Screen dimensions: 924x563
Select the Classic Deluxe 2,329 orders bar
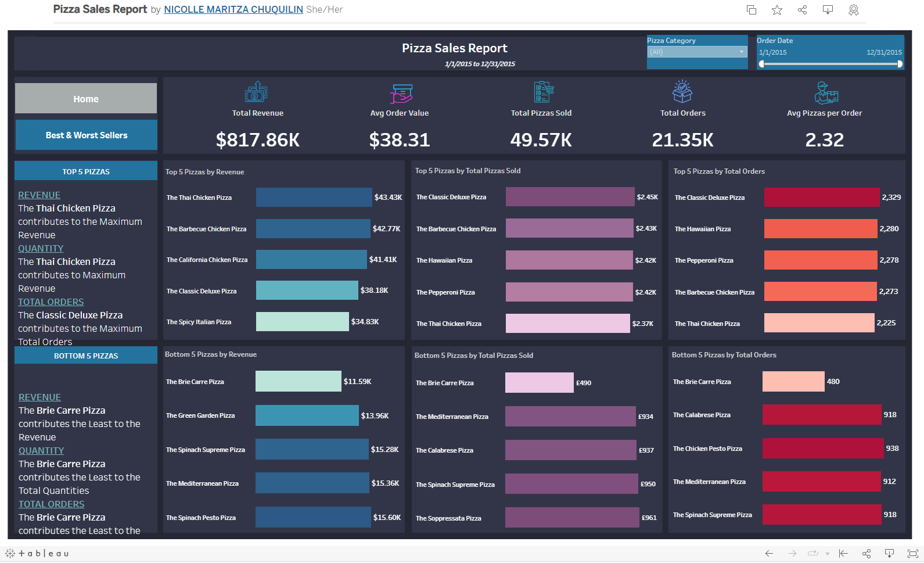click(x=822, y=198)
